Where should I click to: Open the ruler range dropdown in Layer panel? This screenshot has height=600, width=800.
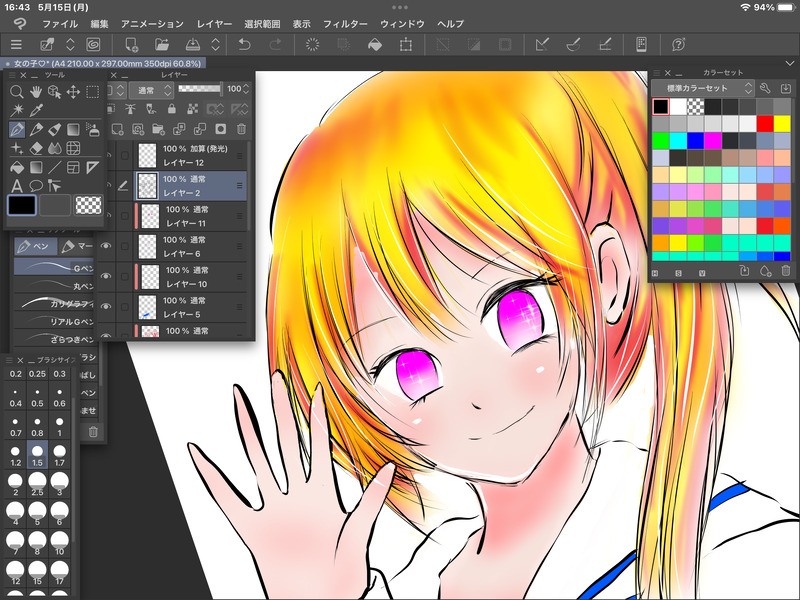point(239,109)
